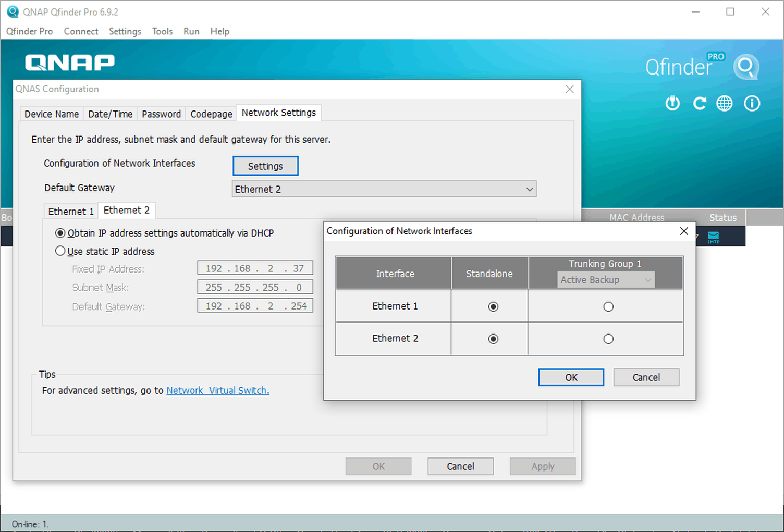Switch to the Codepage tab
Image resolution: width=784 pixels, height=532 pixels.
(x=211, y=114)
